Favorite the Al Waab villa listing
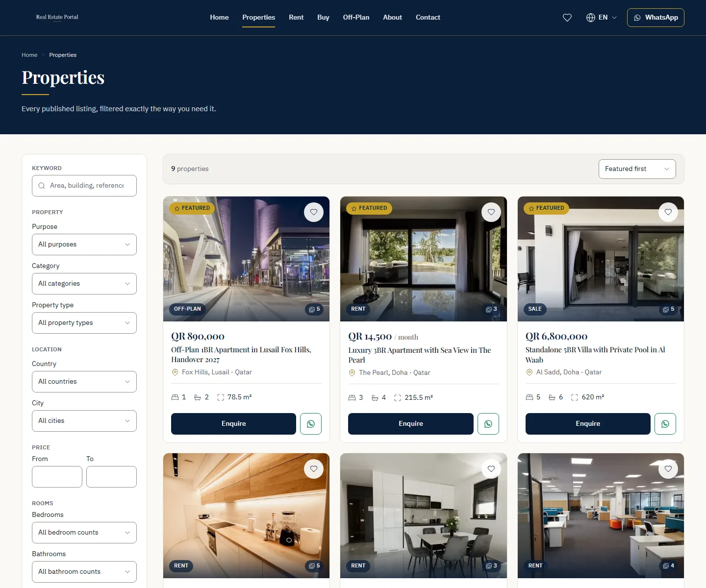706x588 pixels. [x=668, y=212]
